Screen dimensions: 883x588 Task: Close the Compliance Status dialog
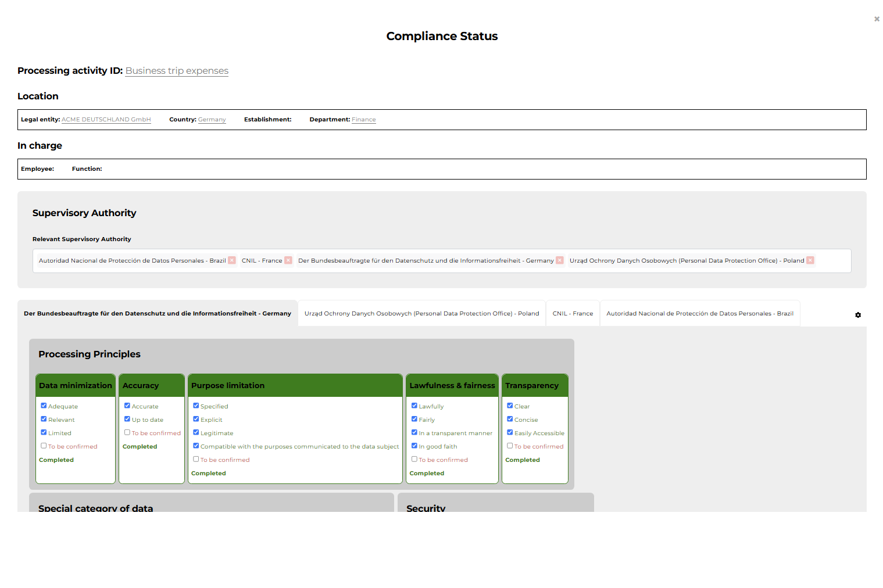click(877, 19)
